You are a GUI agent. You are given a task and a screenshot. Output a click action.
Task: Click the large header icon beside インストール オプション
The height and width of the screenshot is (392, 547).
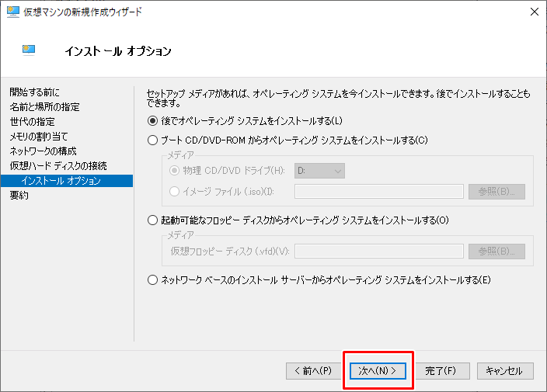click(x=30, y=51)
